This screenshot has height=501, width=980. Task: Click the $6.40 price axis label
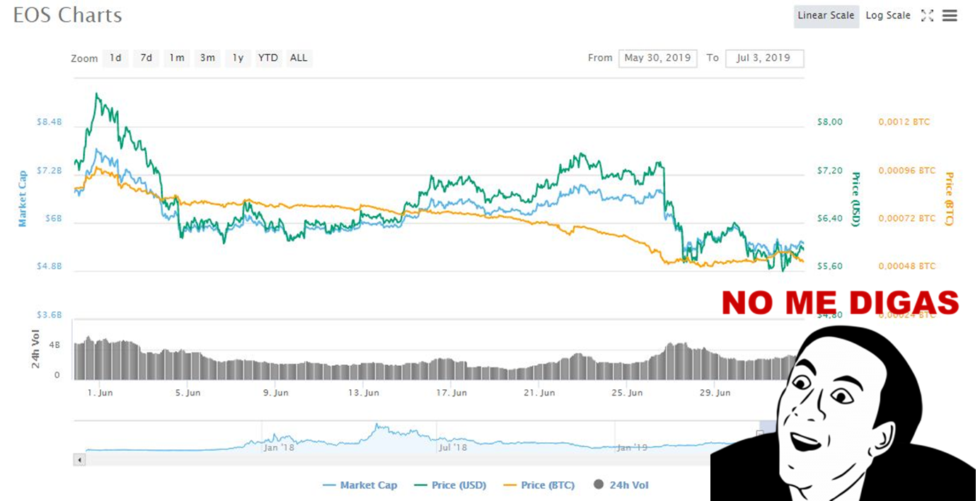[x=830, y=218]
